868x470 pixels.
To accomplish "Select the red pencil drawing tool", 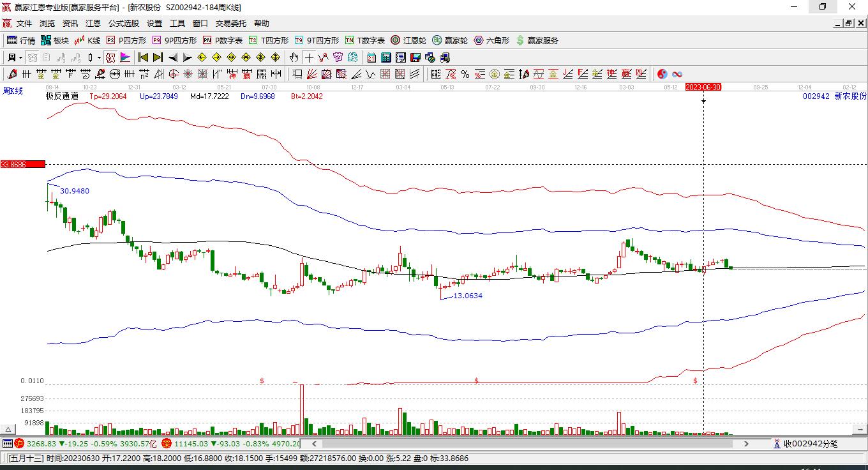I will click(x=11, y=74).
